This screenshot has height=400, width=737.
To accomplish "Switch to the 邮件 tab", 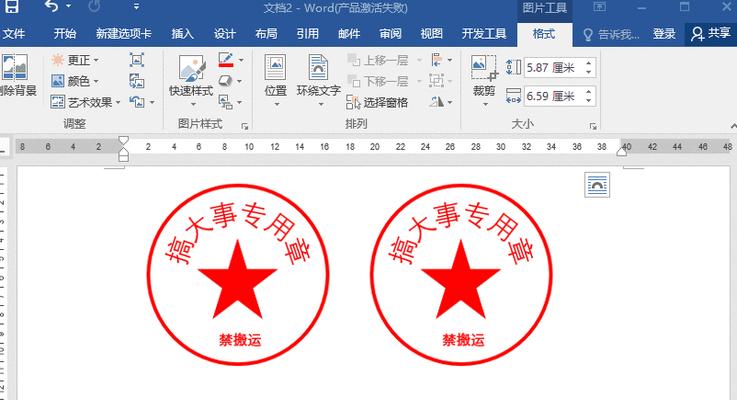I will pos(349,34).
